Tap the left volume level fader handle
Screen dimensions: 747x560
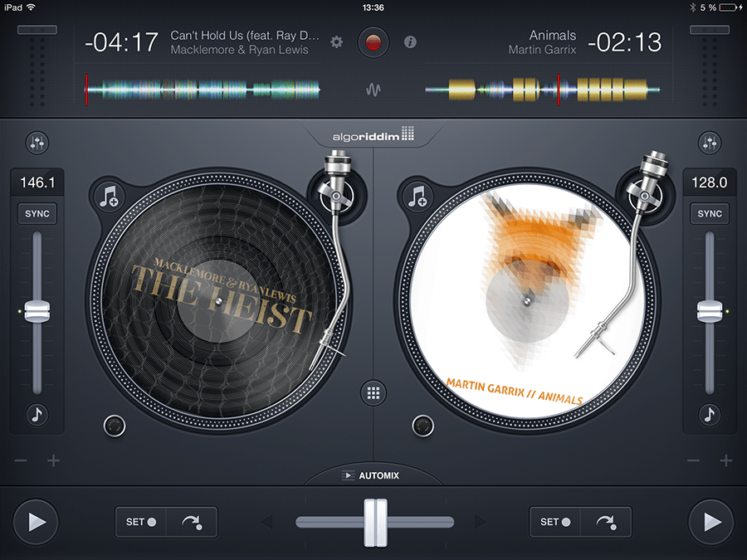[x=37, y=30]
